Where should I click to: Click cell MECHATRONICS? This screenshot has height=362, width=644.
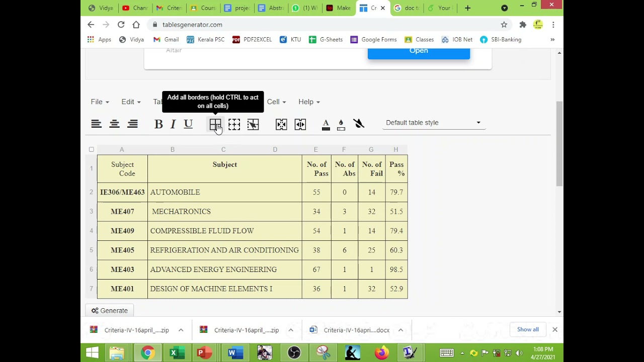point(224,212)
